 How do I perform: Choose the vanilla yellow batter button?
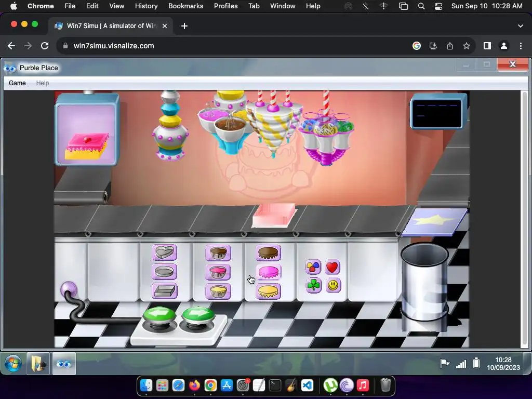pos(218,291)
